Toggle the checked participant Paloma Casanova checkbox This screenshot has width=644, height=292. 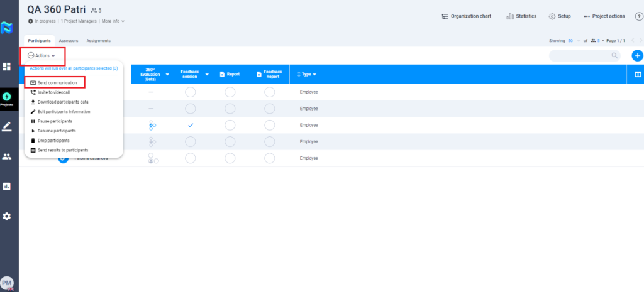(x=63, y=158)
